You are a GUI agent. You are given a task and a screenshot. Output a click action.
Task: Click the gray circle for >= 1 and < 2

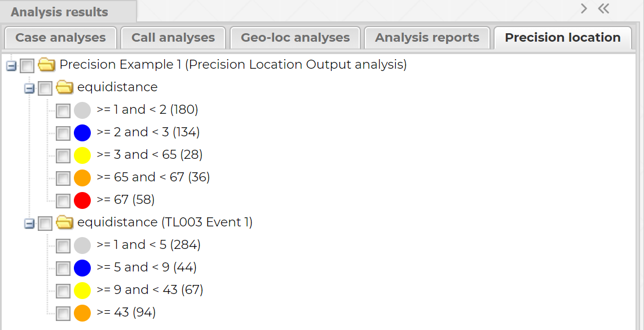pyautogui.click(x=82, y=110)
